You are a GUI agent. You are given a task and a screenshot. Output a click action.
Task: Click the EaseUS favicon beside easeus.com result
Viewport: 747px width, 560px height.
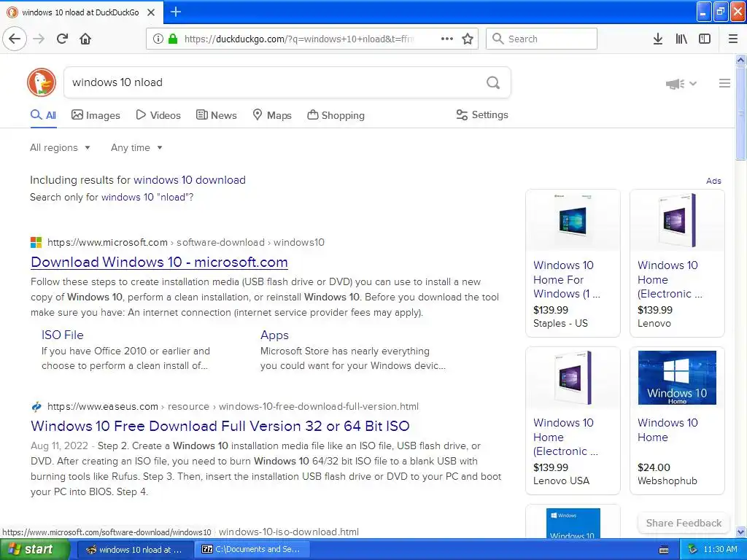[36, 407]
